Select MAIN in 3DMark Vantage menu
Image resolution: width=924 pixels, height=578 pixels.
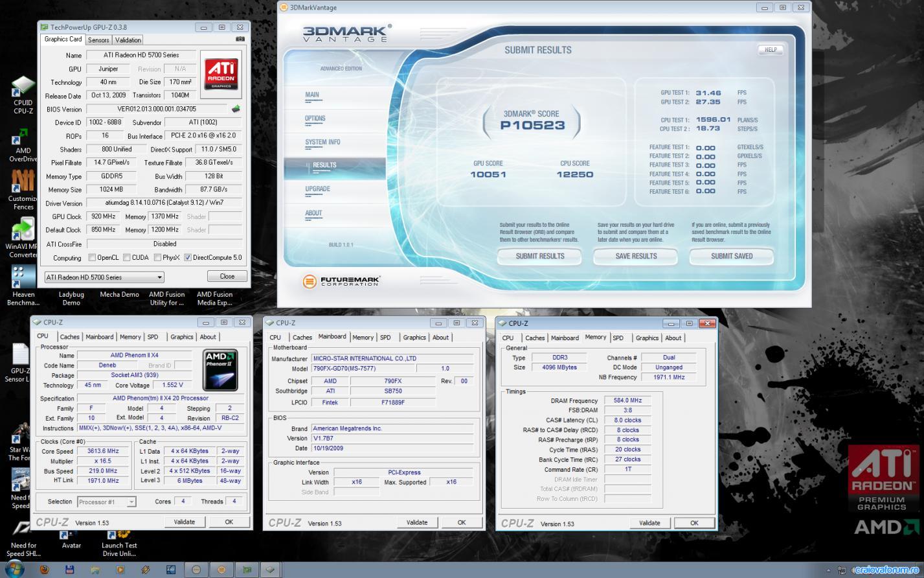click(312, 95)
